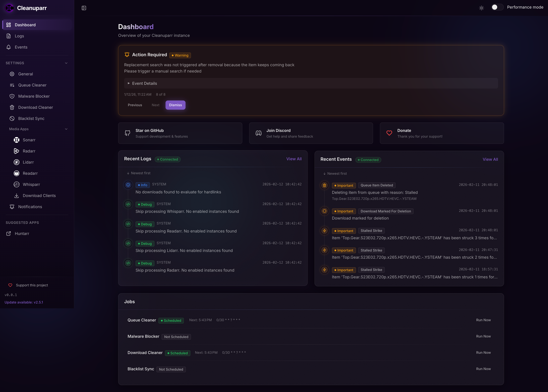
Task: Click the Queue Item Deleted trash icon
Action: (324, 185)
